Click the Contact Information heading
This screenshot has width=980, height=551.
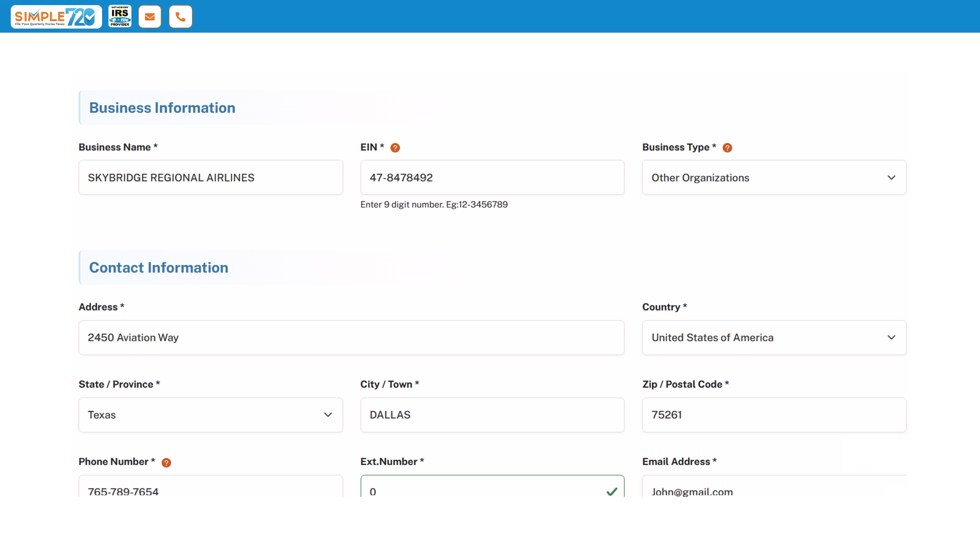(x=159, y=267)
